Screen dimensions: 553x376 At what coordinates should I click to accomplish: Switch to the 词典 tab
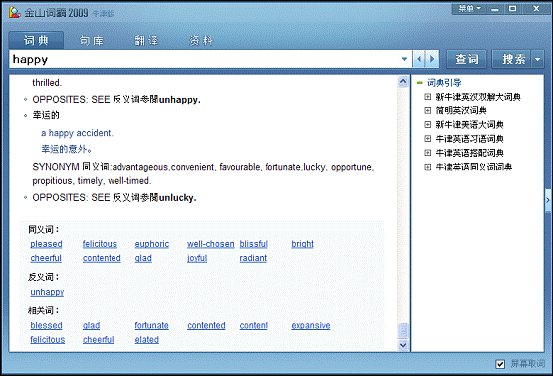tap(36, 41)
